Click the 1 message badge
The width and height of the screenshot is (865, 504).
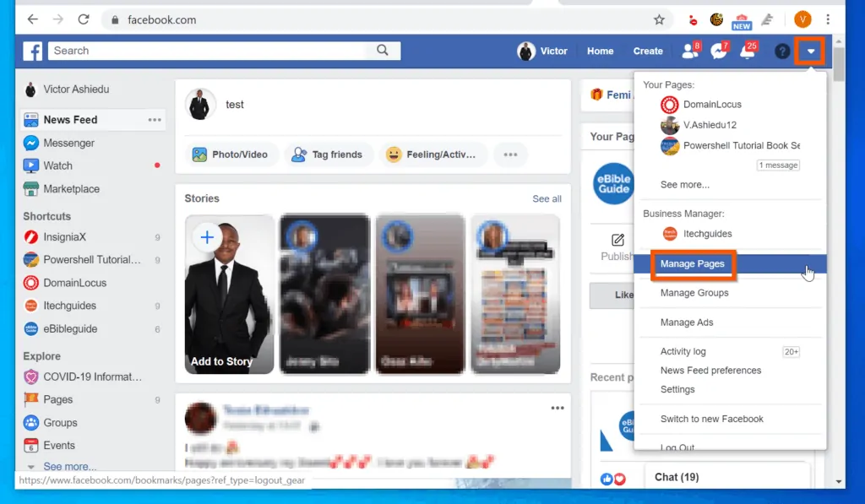tap(778, 165)
